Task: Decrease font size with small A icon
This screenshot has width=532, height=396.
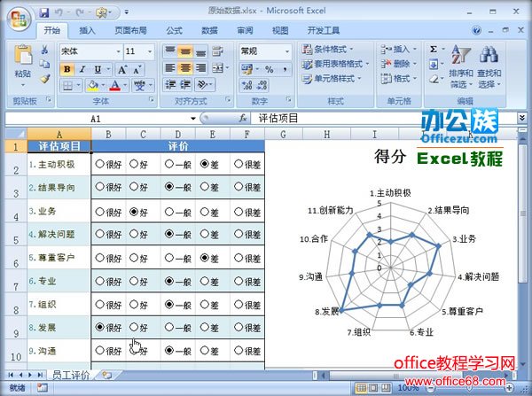Action: coord(137,69)
